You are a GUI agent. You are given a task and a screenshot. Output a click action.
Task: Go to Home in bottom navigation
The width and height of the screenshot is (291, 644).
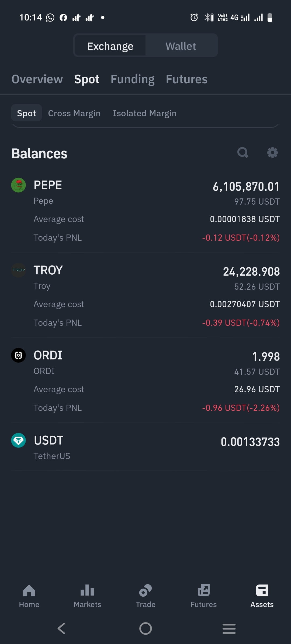[29, 596]
